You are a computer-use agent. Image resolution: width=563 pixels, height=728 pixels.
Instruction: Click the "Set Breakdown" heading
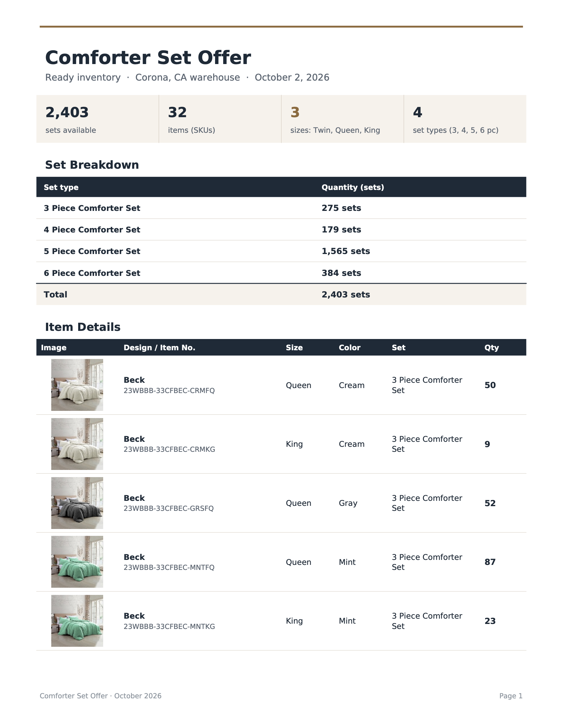point(92,165)
